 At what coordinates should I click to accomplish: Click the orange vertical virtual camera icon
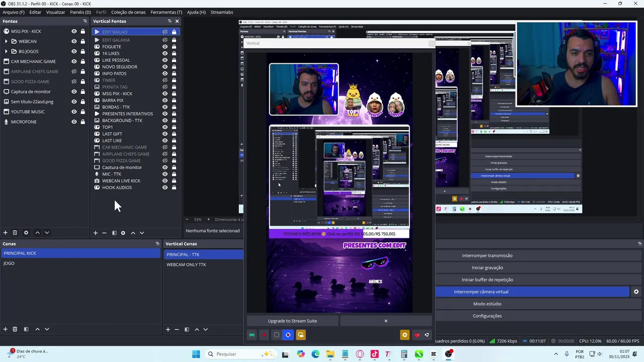click(x=300, y=335)
